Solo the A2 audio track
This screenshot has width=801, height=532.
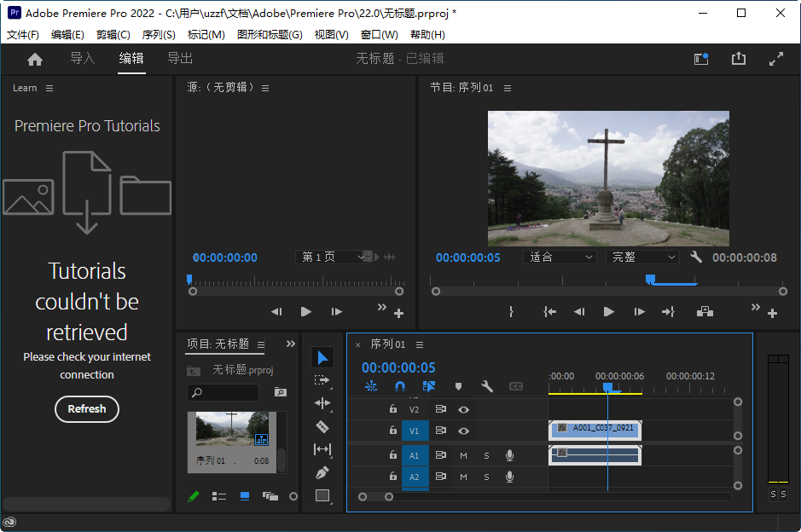[487, 477]
